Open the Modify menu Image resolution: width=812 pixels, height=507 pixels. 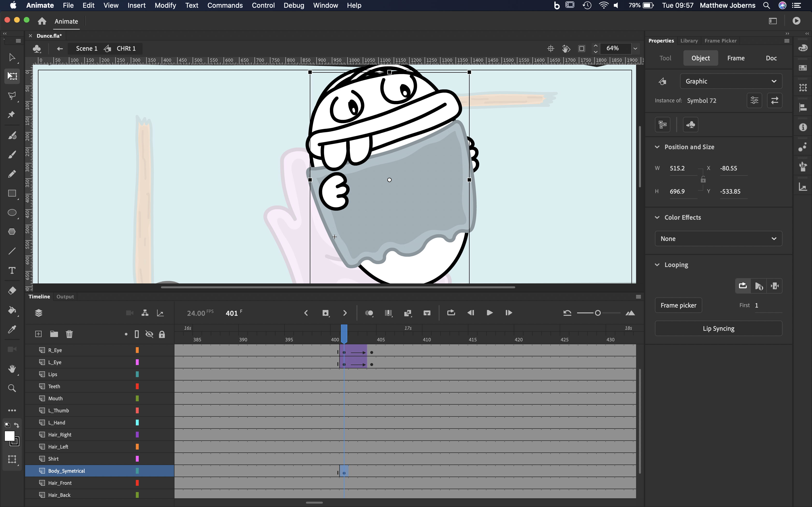click(x=165, y=5)
